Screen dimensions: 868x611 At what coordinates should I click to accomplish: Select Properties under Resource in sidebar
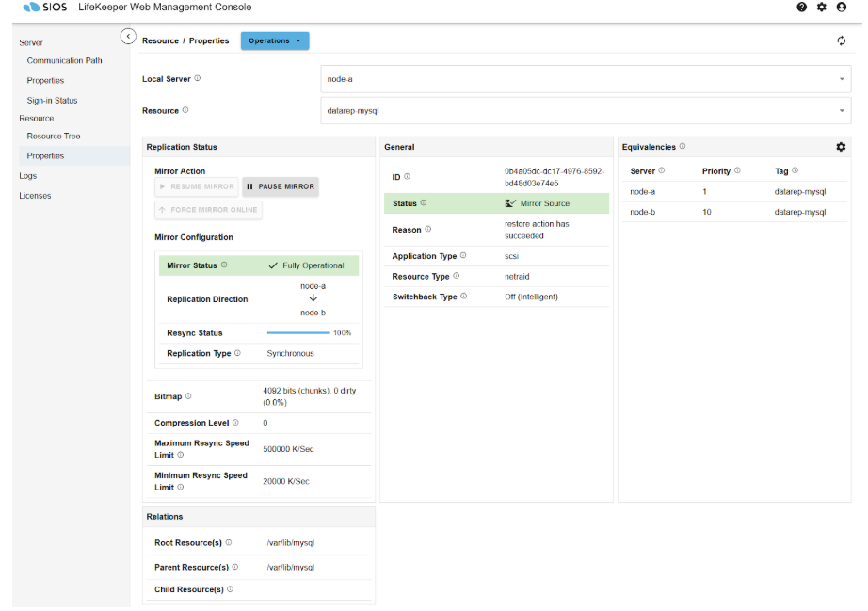click(x=74, y=156)
